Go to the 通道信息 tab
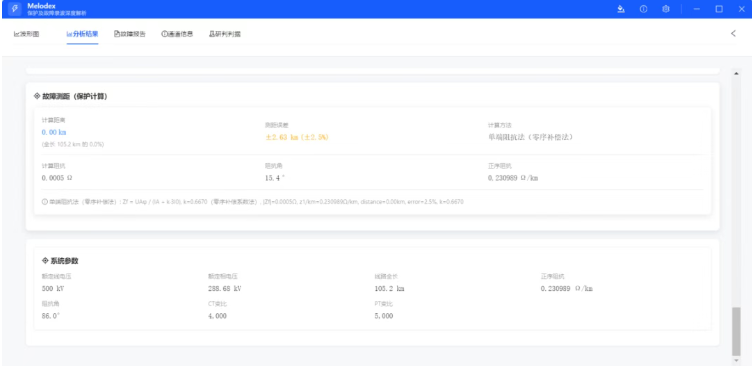Image resolution: width=752 pixels, height=366 pixels. coord(177,34)
